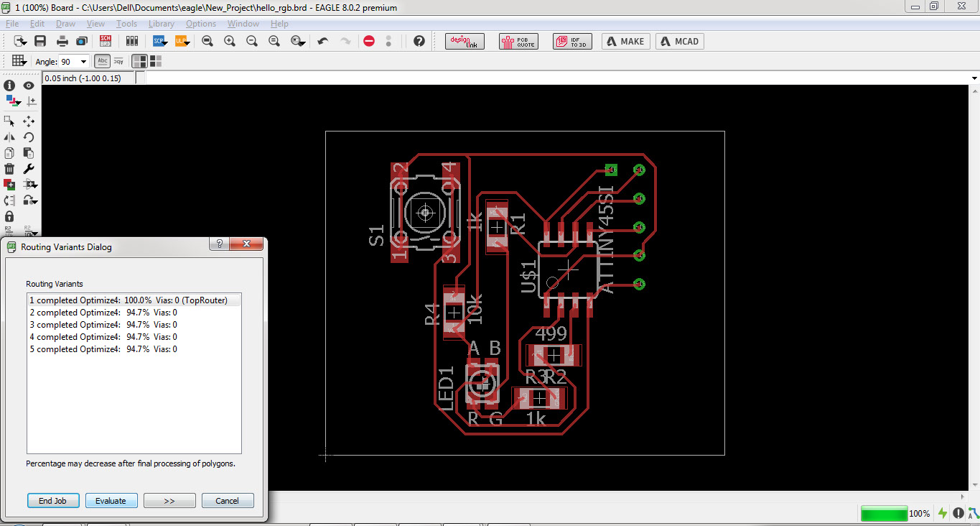The height and width of the screenshot is (526, 980).
Task: Click the green lightning bolt status icon
Action: click(x=942, y=513)
